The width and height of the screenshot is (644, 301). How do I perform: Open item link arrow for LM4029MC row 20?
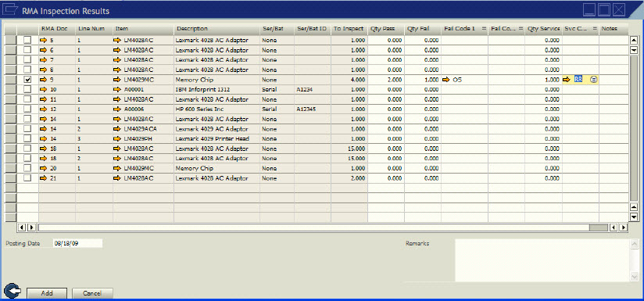[117, 168]
